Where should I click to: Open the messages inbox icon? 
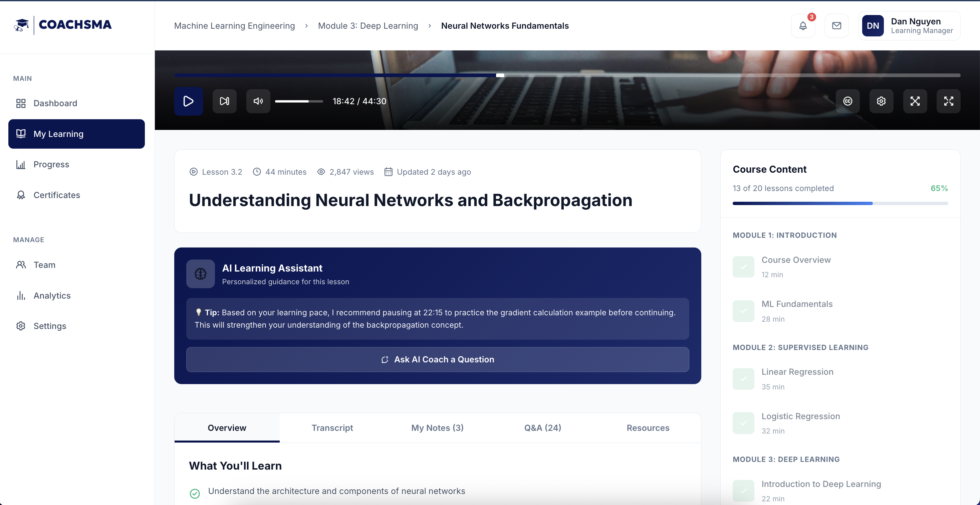[x=836, y=25]
